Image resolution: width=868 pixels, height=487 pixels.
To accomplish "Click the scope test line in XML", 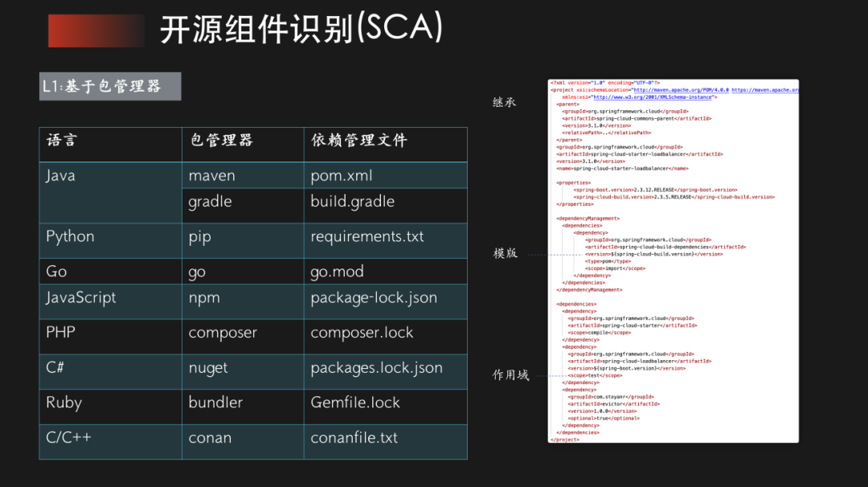I will pyautogui.click(x=595, y=375).
